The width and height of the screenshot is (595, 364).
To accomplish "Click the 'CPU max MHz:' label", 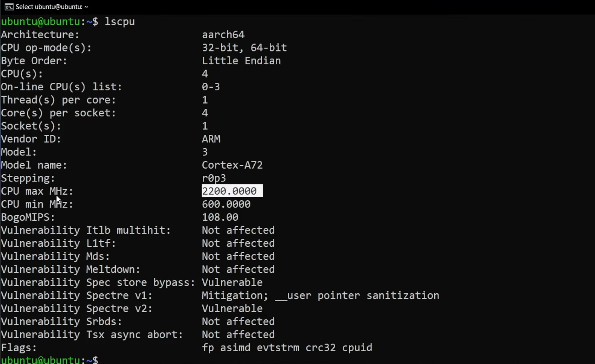I will [37, 191].
